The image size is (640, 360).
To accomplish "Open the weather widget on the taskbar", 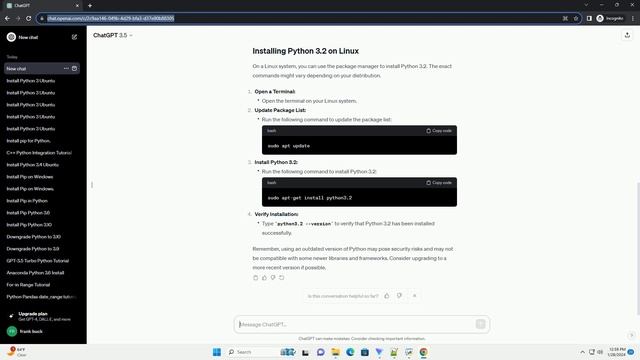I will [x=16, y=352].
